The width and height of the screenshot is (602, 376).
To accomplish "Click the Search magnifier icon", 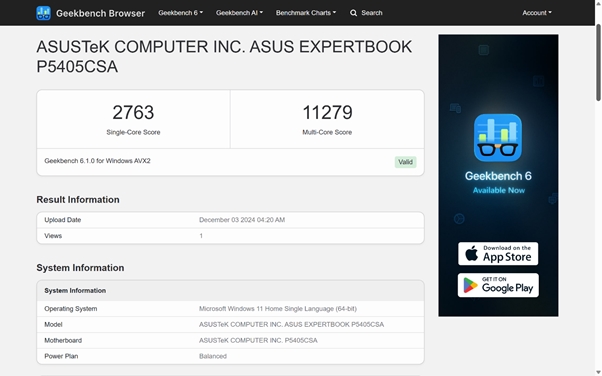I will pos(353,13).
